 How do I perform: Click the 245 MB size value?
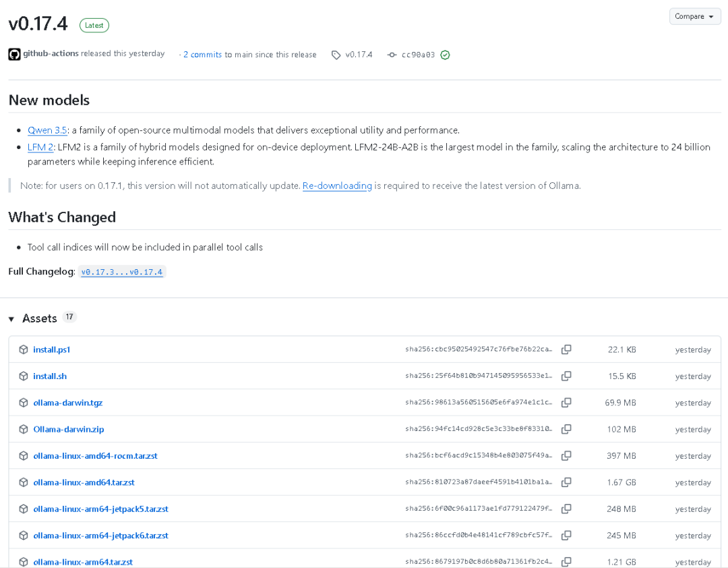click(621, 536)
